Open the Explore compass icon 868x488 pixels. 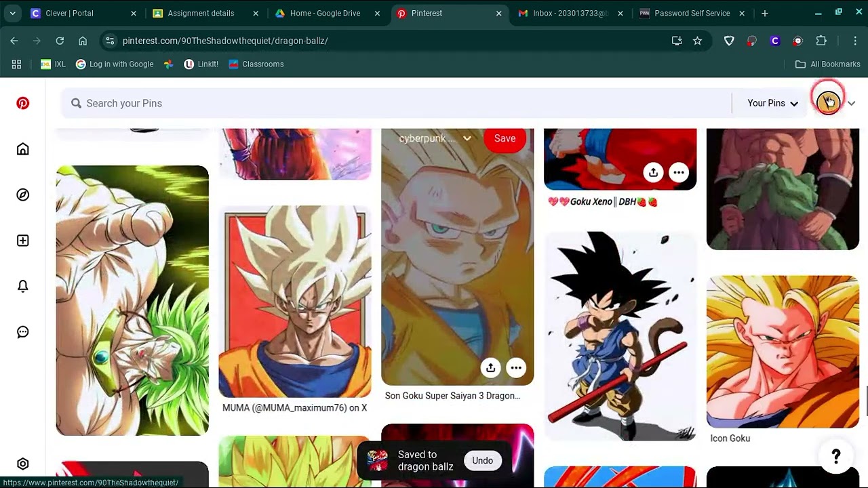click(x=23, y=195)
